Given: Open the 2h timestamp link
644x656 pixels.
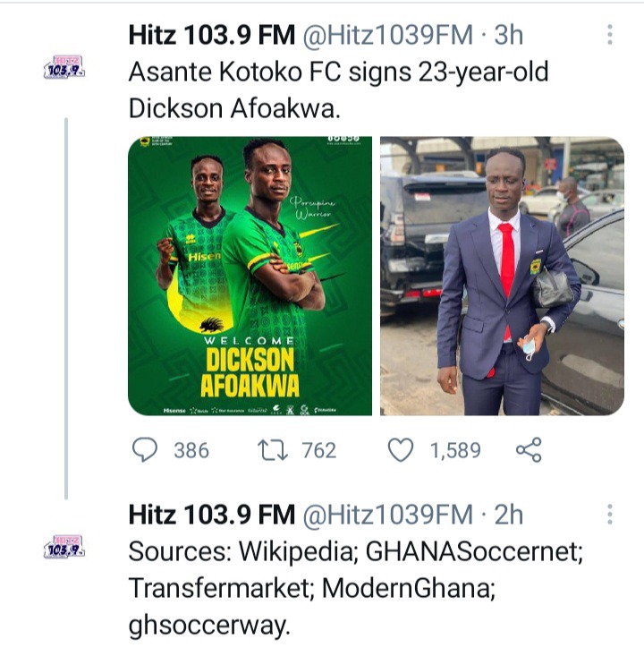Looking at the screenshot, I should click(x=509, y=515).
